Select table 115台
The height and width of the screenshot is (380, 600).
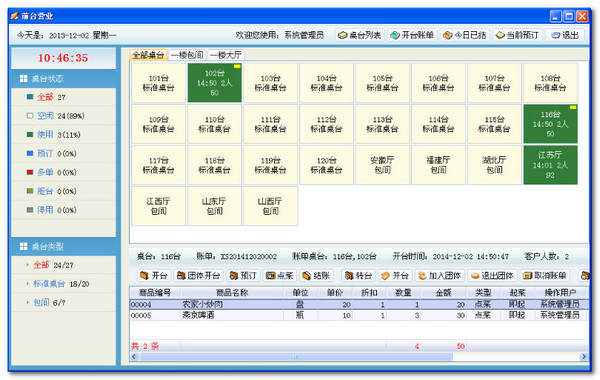tap(494, 124)
